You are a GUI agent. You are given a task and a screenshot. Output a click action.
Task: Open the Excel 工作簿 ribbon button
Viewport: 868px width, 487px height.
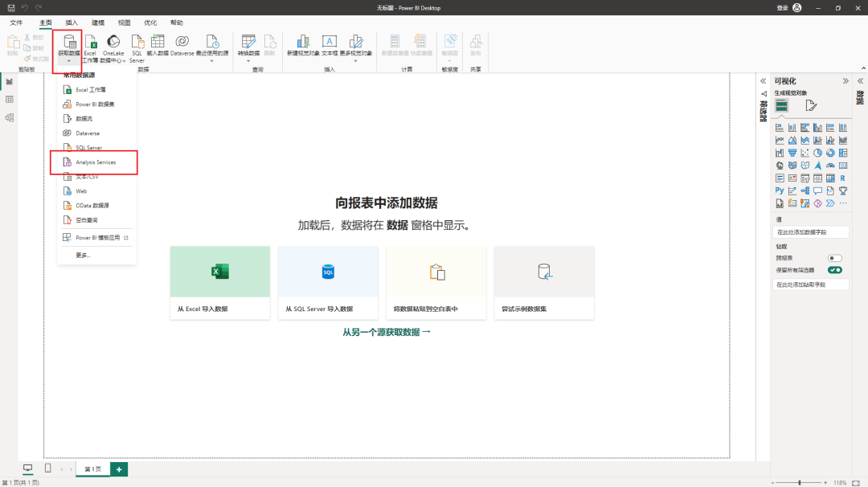pyautogui.click(x=90, y=48)
